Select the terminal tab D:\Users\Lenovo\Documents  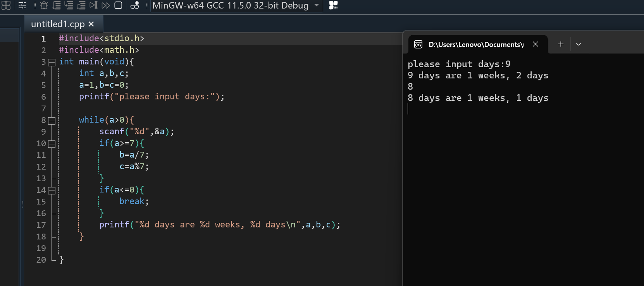tap(478, 44)
